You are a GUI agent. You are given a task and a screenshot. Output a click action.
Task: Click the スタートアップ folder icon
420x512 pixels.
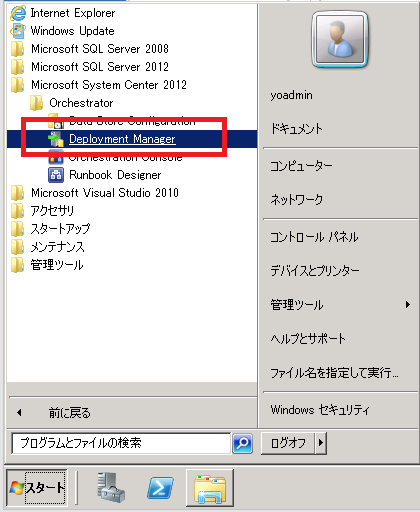(17, 229)
